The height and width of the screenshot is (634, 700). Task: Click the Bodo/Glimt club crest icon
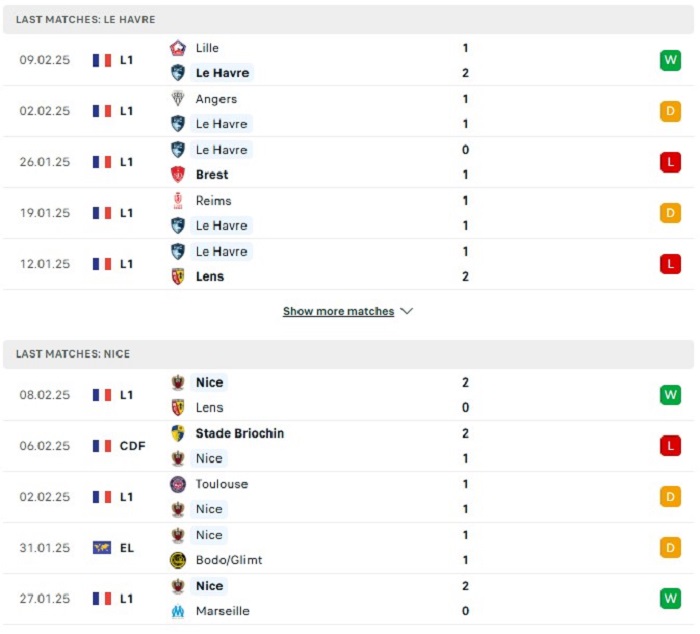pos(178,560)
